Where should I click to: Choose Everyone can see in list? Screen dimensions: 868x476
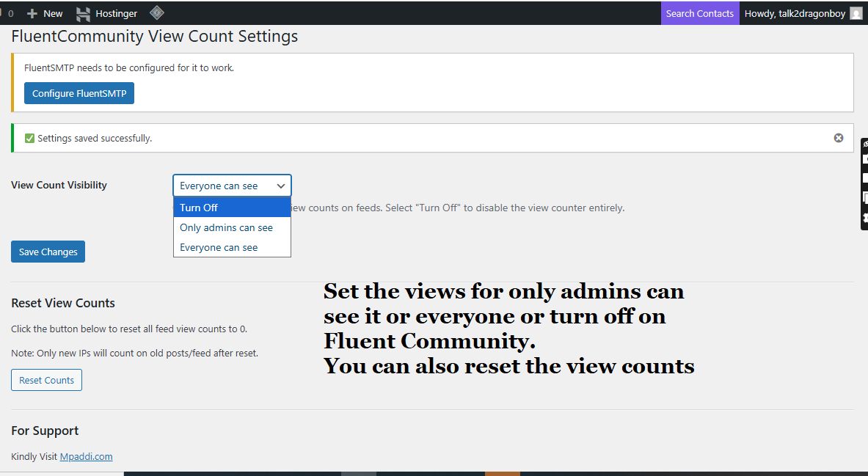(232, 247)
